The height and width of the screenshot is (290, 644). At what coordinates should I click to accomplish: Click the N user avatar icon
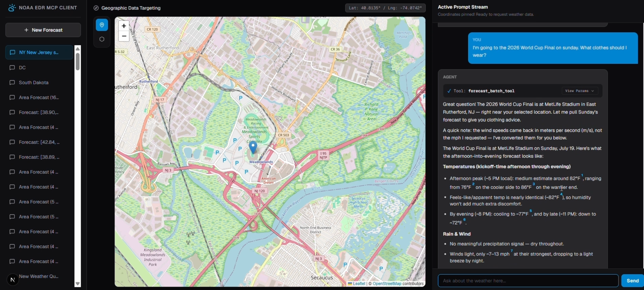[x=13, y=280]
